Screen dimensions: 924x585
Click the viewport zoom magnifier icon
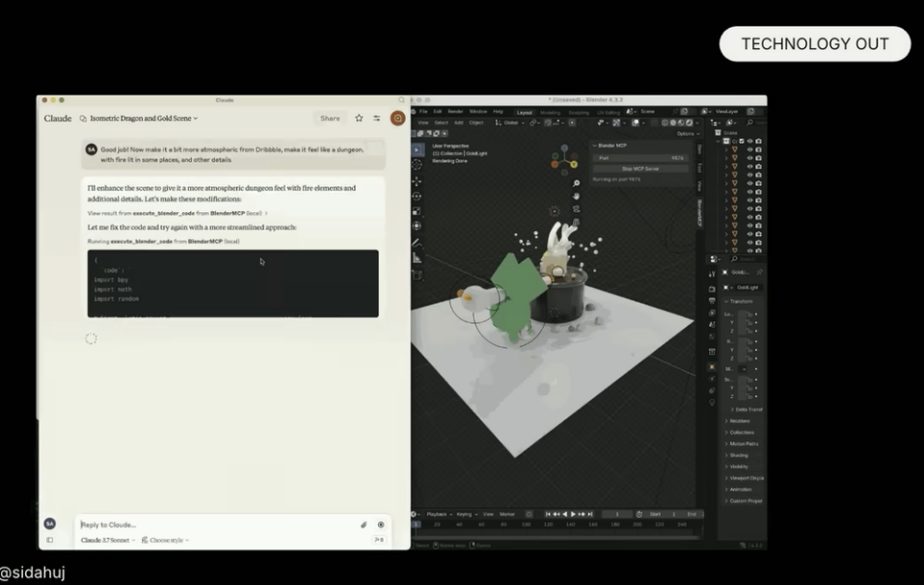576,184
